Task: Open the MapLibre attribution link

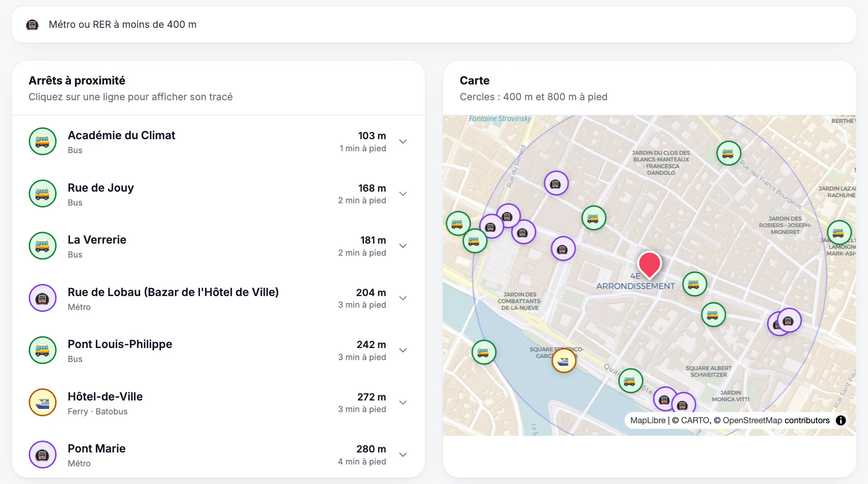Action: click(648, 420)
